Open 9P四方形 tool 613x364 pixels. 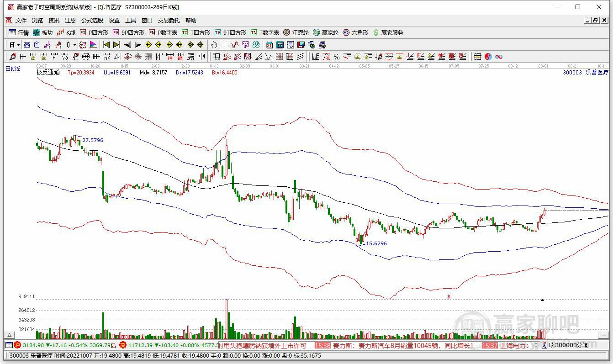point(128,32)
